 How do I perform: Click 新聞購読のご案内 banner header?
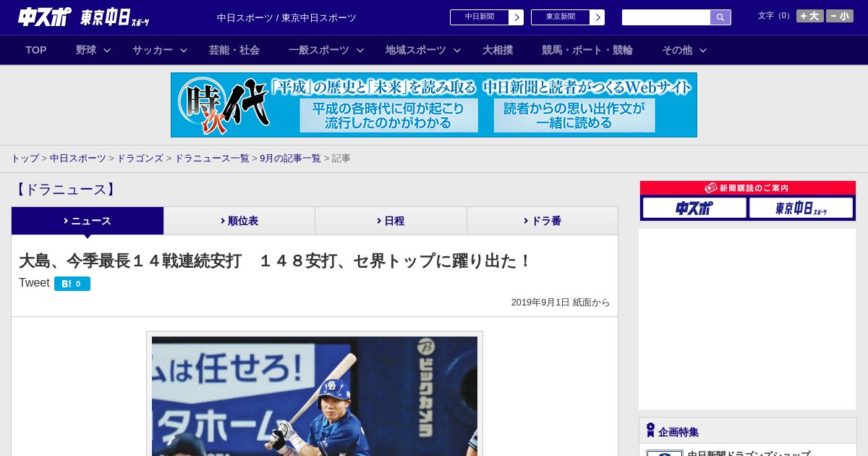pyautogui.click(x=748, y=188)
